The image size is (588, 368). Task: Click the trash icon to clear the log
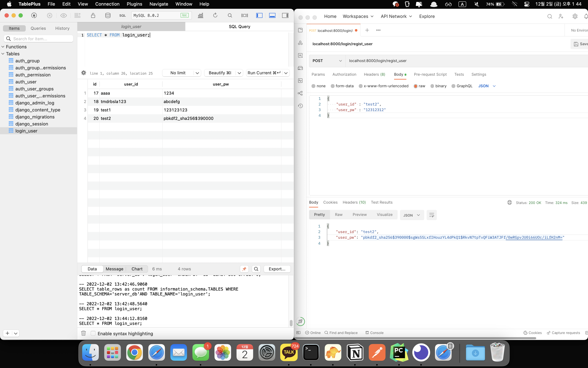[83, 333]
